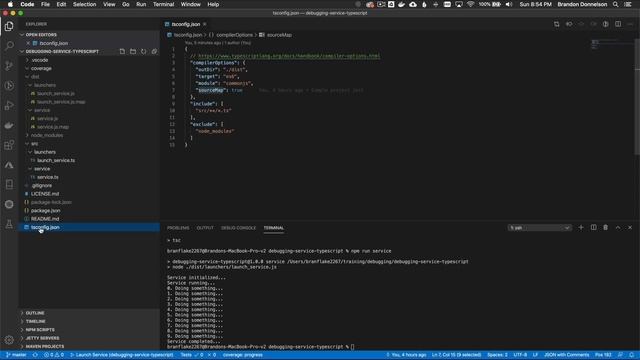The height and width of the screenshot is (360, 640).
Task: Click Launch Service debug configuration in the status bar
Action: (x=122, y=355)
